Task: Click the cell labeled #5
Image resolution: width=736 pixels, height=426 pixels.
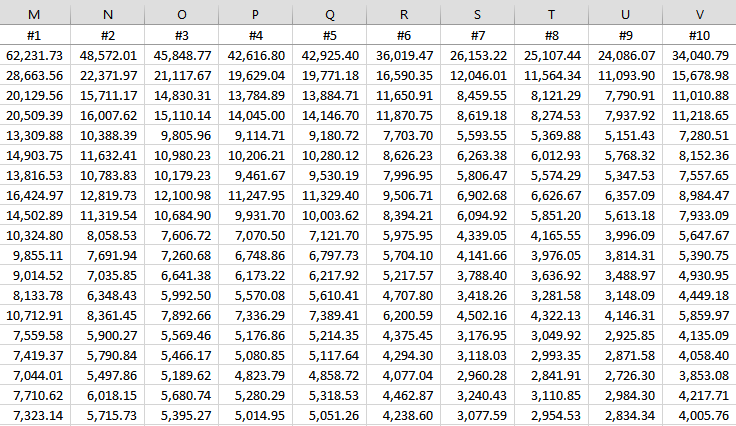Action: (x=330, y=35)
